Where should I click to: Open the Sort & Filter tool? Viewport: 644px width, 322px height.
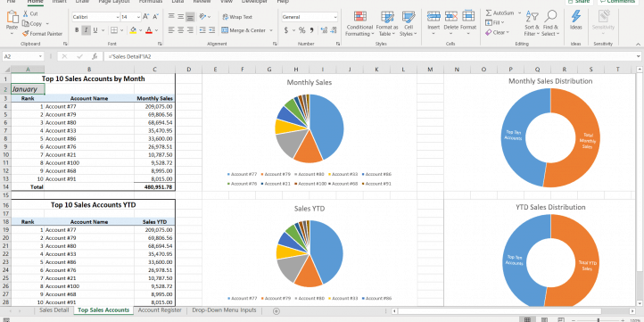click(532, 24)
